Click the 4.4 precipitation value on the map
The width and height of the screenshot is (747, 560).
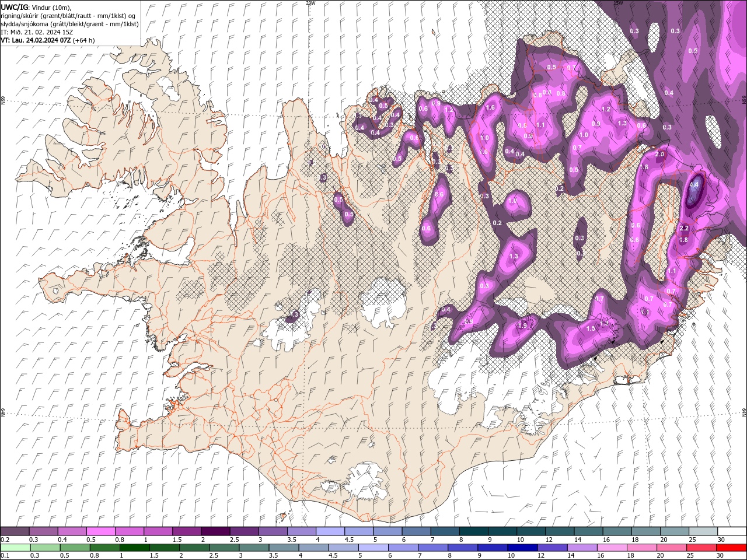694,184
